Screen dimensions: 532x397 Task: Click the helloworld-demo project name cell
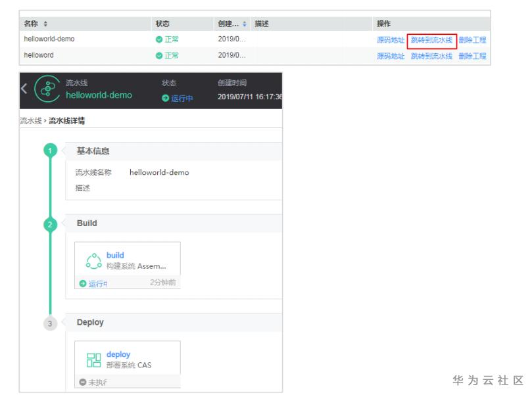49,39
